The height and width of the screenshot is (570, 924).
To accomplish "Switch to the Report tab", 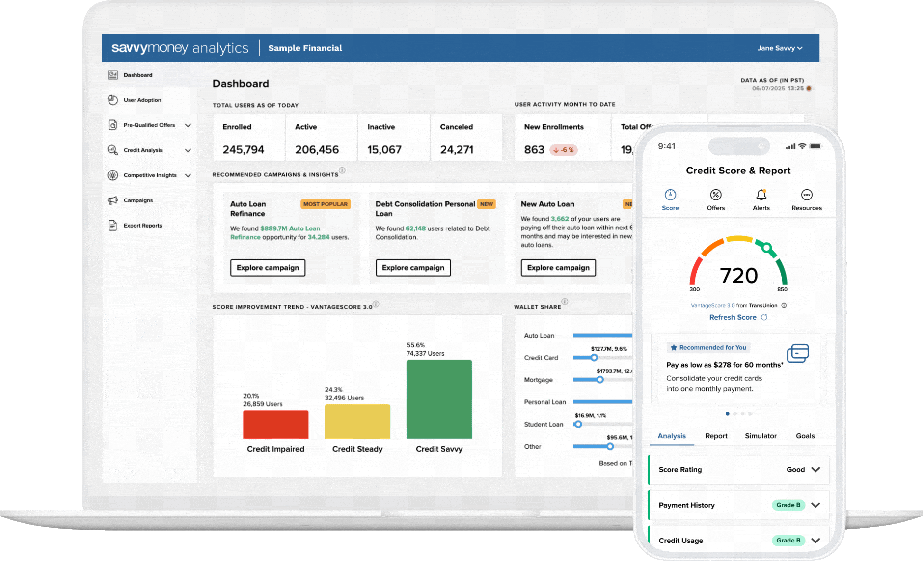I will (716, 436).
